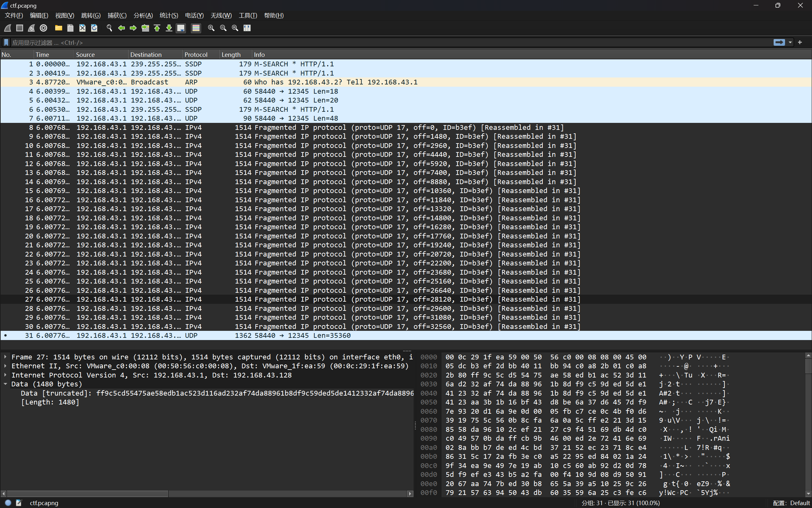Open the 文件(F) menu

tap(14, 16)
